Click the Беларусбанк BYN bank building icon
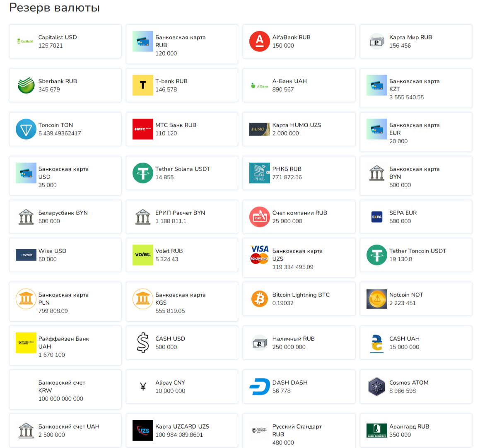The height and width of the screenshot is (448, 480). pyautogui.click(x=26, y=217)
